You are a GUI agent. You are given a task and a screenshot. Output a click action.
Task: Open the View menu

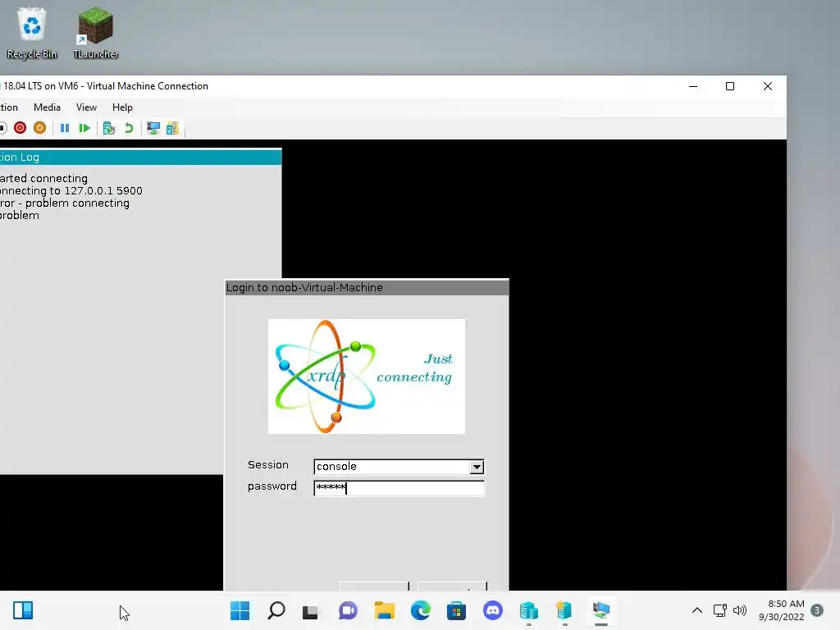[86, 107]
